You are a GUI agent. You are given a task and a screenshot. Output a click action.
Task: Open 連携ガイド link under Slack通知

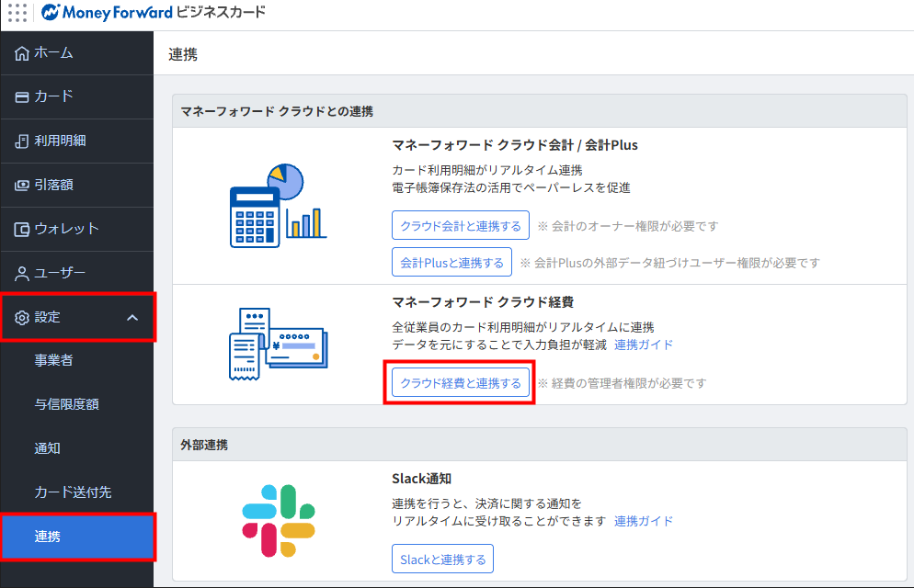pos(644,521)
